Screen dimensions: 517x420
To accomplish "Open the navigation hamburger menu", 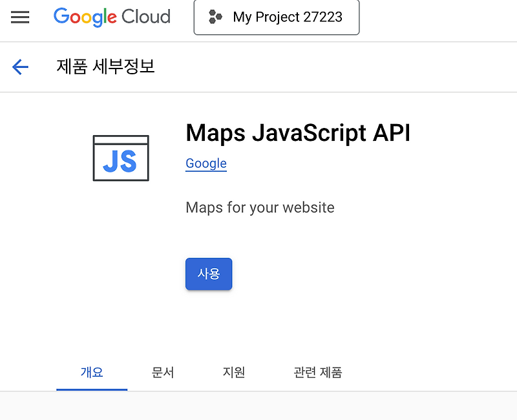I will coord(20,17).
